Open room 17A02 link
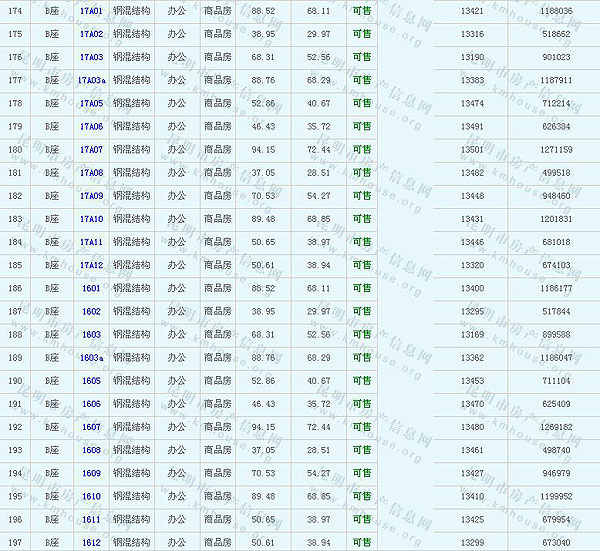Screen dimensions: 600x551 click(x=91, y=34)
